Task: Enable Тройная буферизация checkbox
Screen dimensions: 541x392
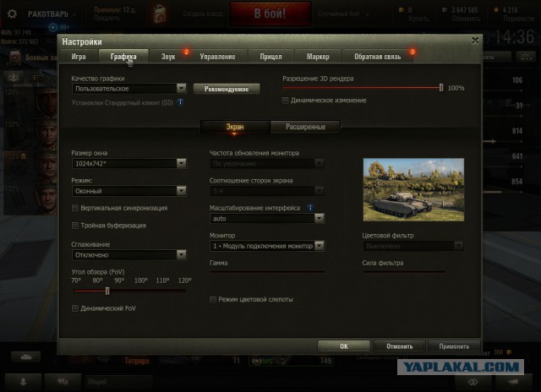Action: tap(75, 226)
